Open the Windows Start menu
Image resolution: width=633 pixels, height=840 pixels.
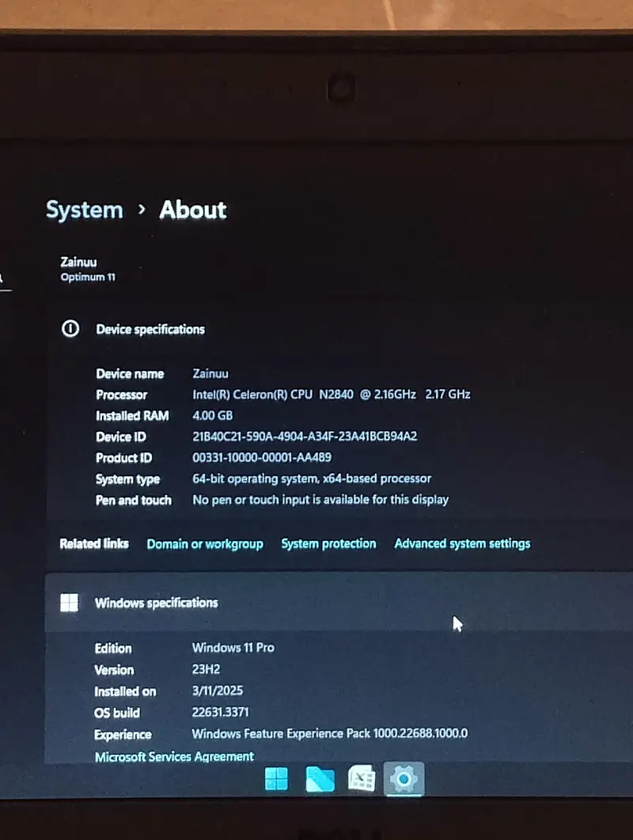276,780
